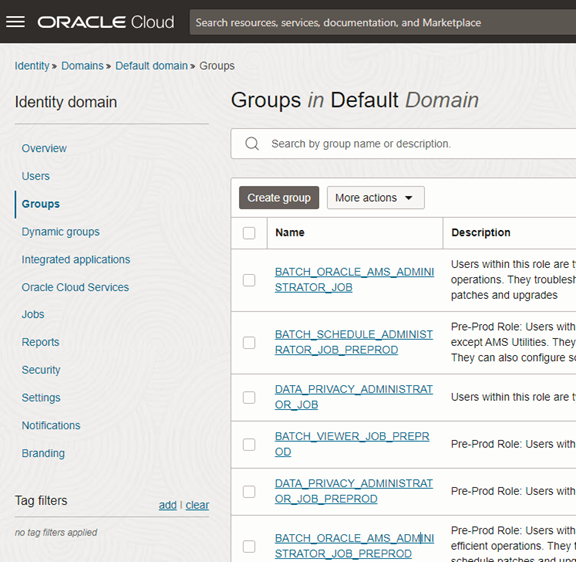Open Dynamic groups section
This screenshot has height=562, width=576.
click(x=61, y=232)
